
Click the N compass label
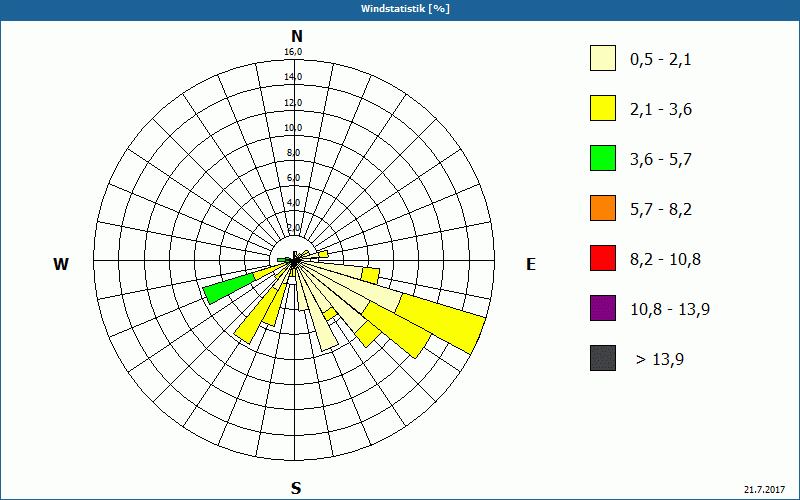pos(296,36)
